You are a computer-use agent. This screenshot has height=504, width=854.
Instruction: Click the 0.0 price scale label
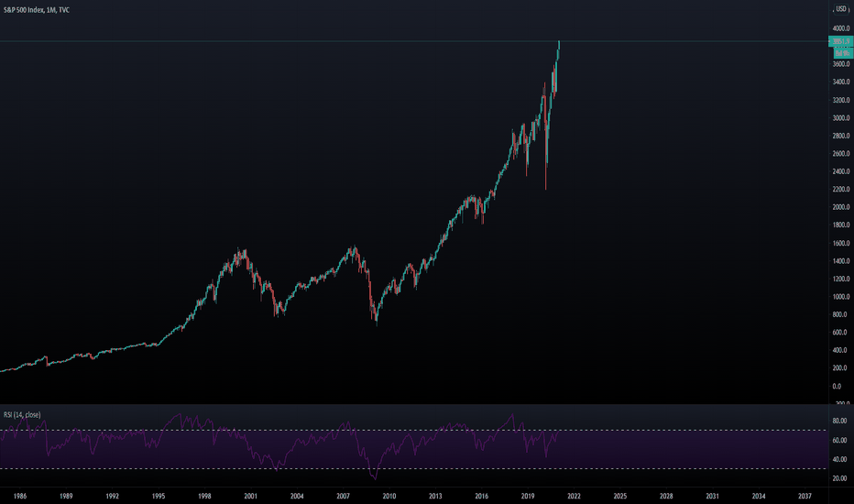pyautogui.click(x=838, y=386)
